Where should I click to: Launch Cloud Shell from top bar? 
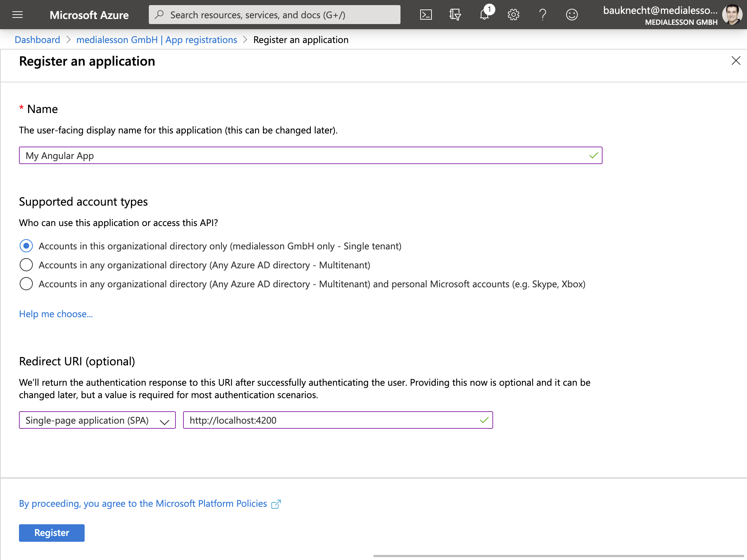(x=426, y=15)
